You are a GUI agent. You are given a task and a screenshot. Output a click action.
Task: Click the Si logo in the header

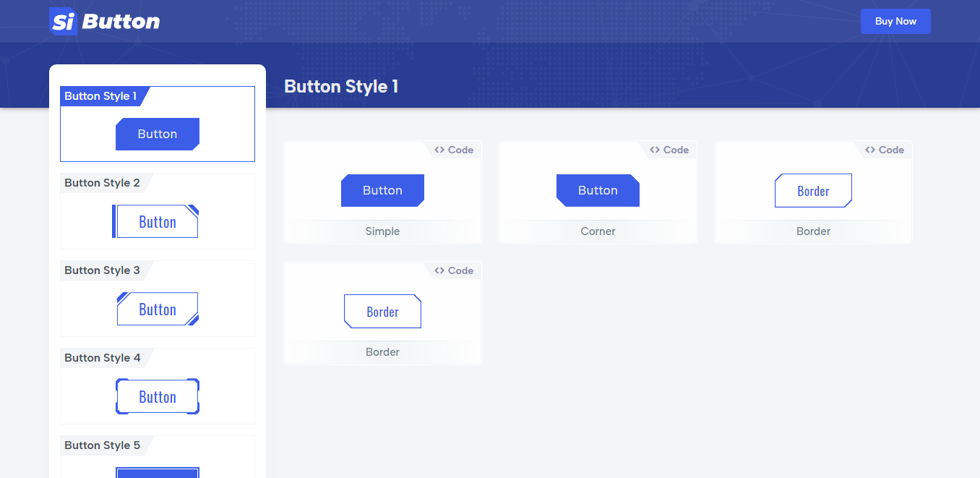click(x=62, y=21)
